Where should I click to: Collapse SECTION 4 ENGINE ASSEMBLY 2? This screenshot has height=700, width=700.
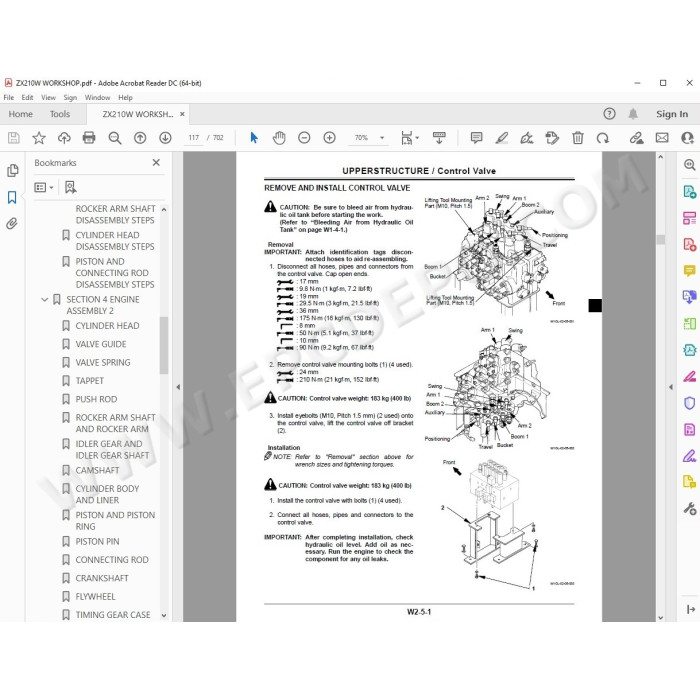(x=45, y=300)
